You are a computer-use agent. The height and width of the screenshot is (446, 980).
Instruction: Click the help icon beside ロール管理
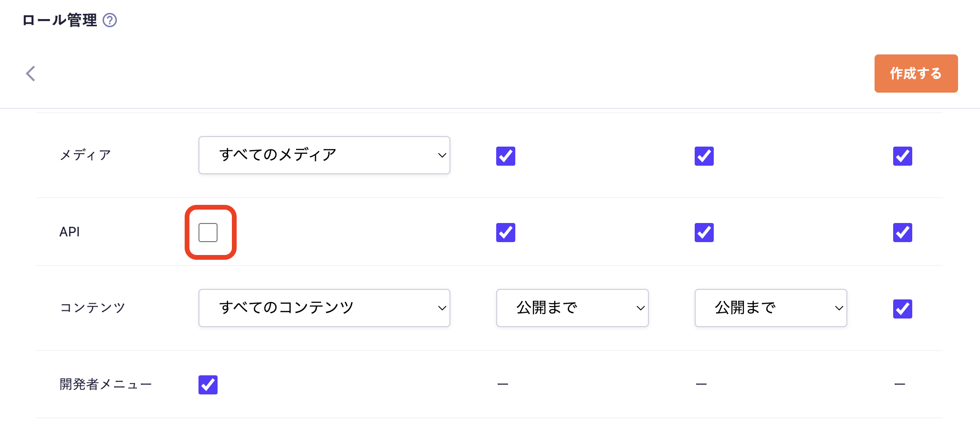[110, 20]
